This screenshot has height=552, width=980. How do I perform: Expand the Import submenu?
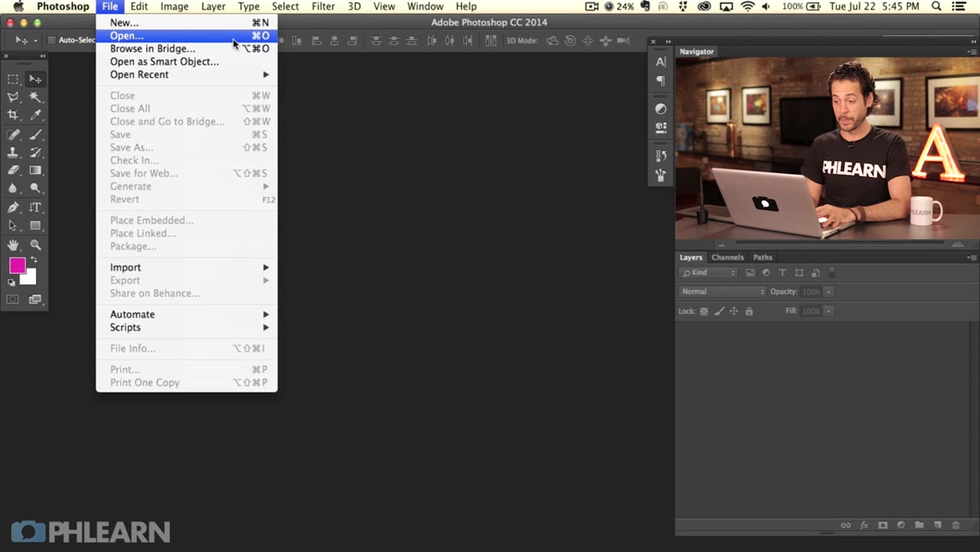[x=186, y=267]
